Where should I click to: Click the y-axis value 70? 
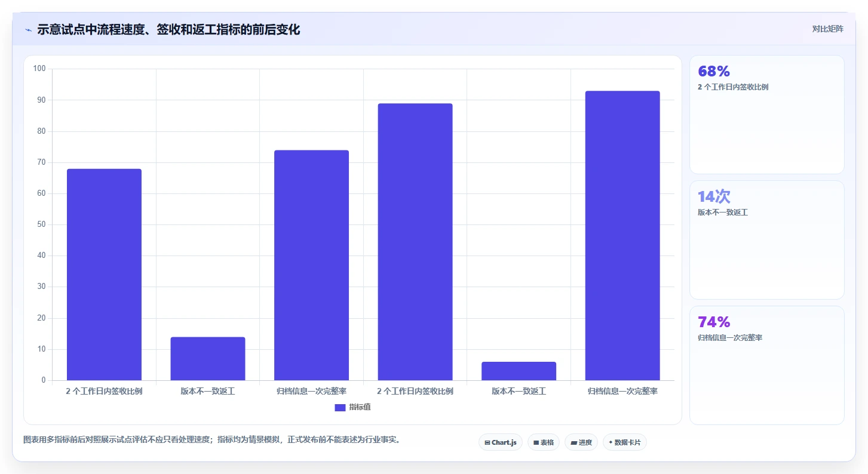(x=41, y=162)
